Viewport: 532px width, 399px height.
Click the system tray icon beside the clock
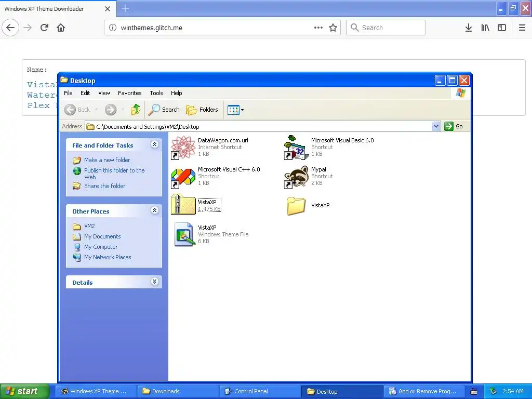pos(494,391)
